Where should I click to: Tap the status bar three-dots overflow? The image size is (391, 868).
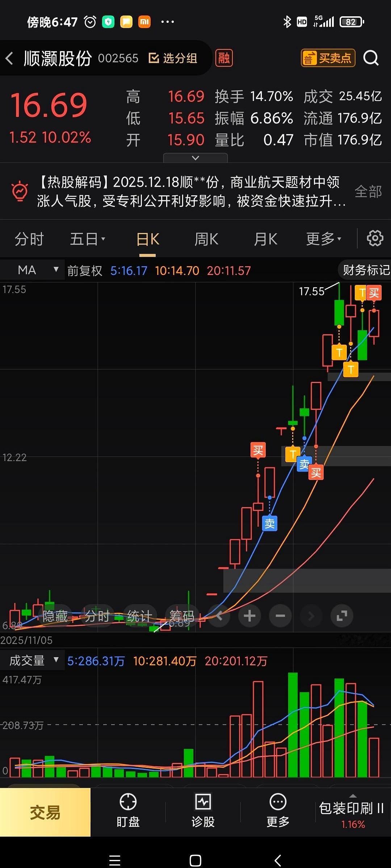click(x=167, y=22)
